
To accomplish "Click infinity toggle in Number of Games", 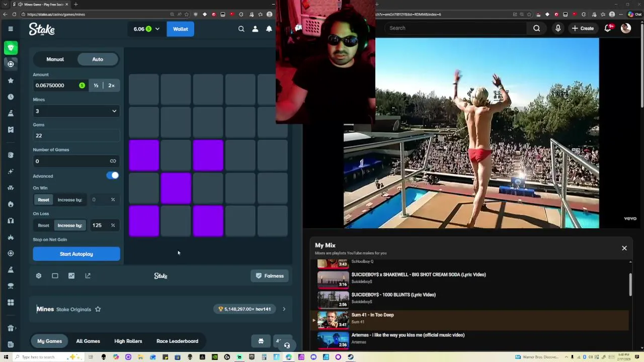I will [113, 161].
